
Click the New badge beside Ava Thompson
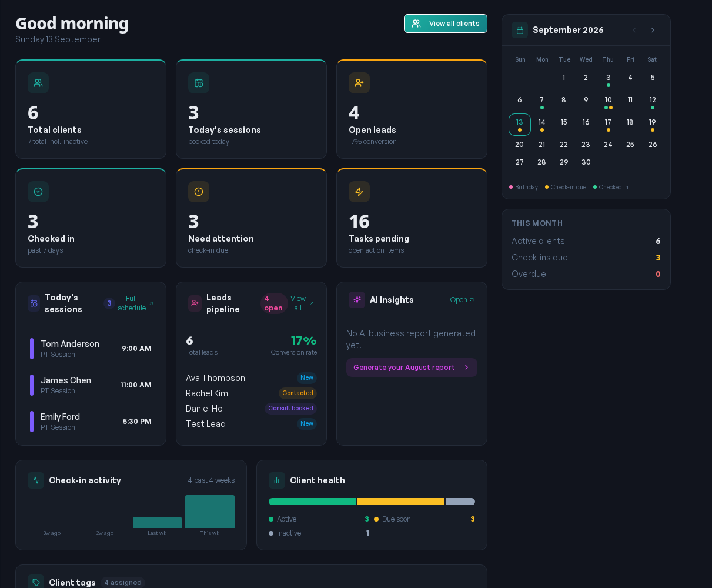[307, 378]
